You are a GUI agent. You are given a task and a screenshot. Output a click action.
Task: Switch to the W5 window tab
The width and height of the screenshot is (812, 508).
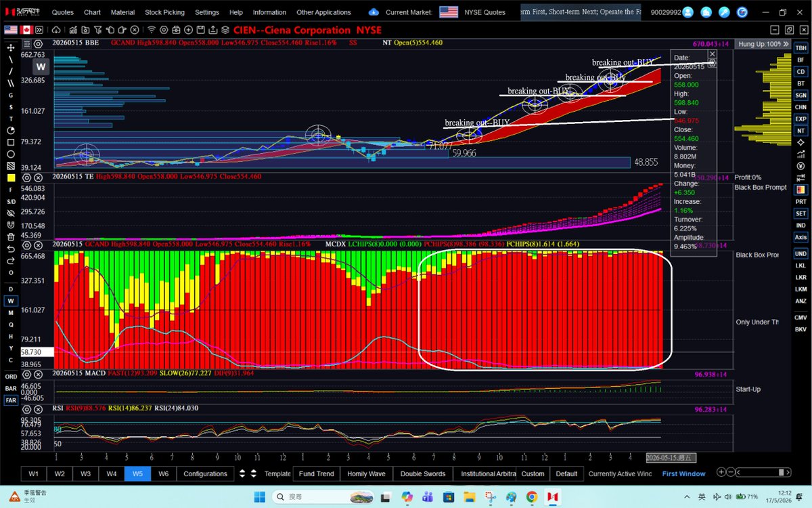(x=137, y=473)
